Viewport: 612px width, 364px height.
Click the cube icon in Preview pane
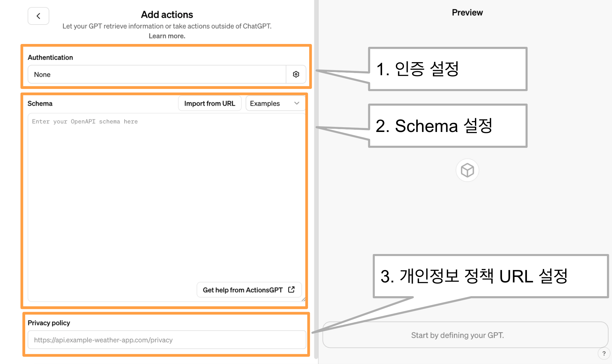pyautogui.click(x=467, y=170)
